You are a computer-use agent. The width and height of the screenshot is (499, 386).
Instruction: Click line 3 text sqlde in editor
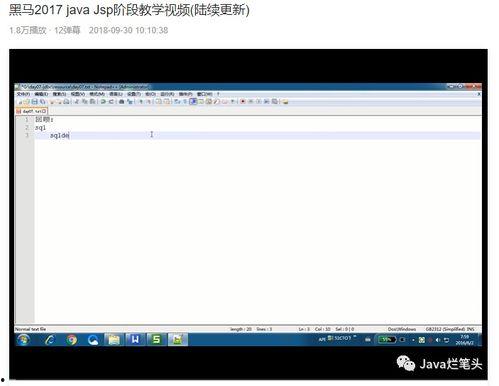tap(59, 135)
